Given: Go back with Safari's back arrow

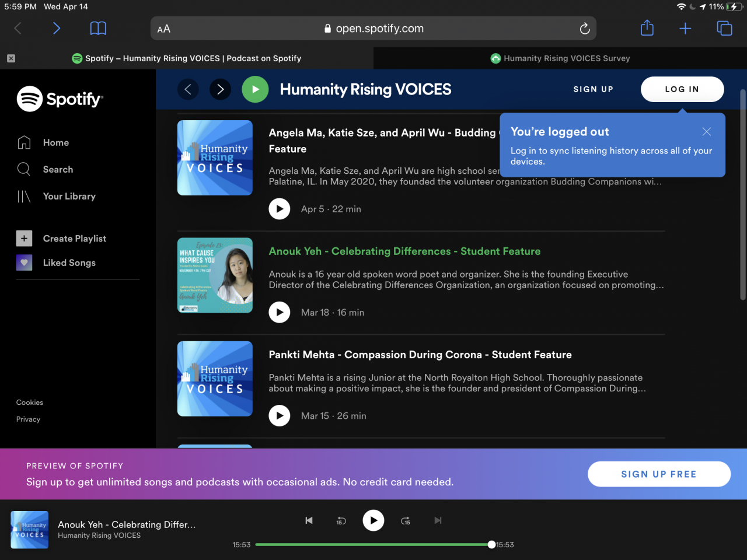Looking at the screenshot, I should point(18,29).
